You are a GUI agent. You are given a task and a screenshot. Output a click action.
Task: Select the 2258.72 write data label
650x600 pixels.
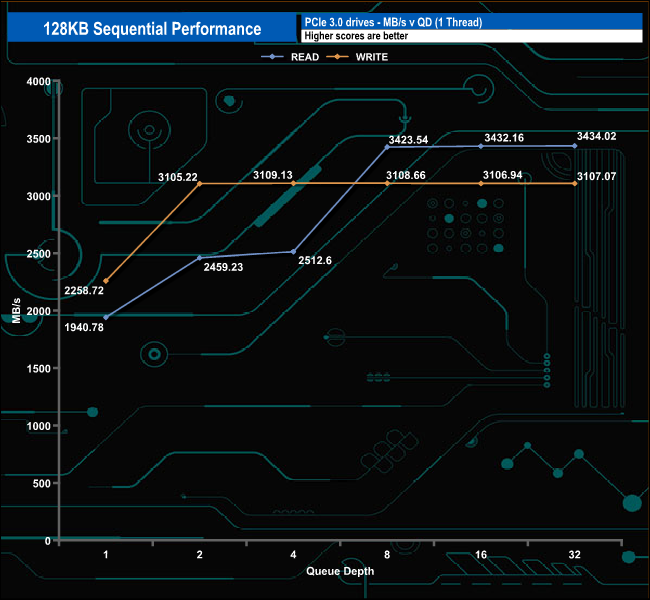pos(84,291)
